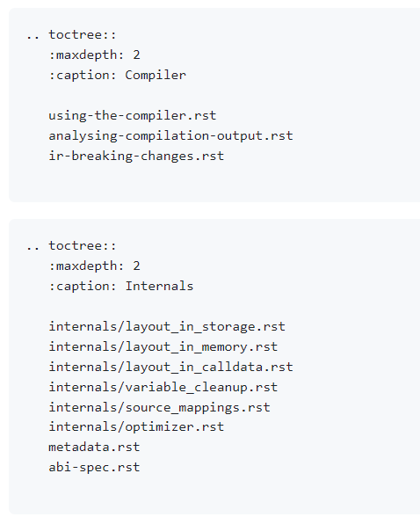The width and height of the screenshot is (420, 517).
Task: Click metadata.rst entry
Action: click(x=94, y=447)
